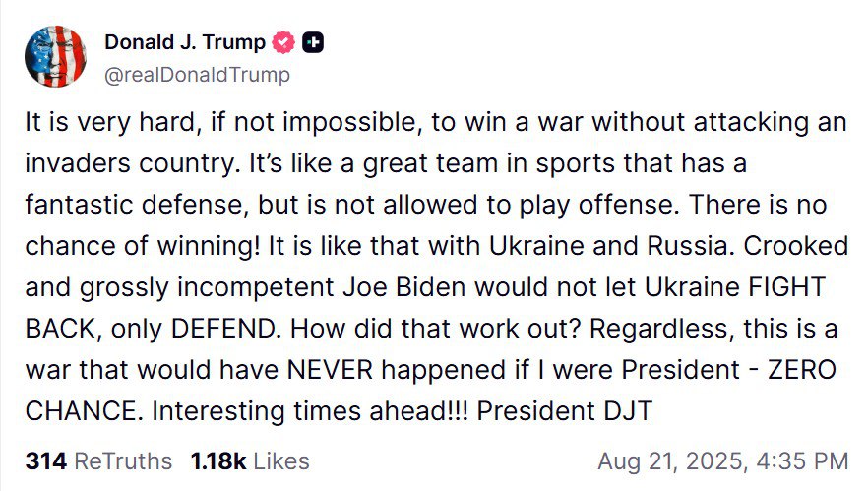
Task: Click the word DEFEND in the post
Action: pos(223,329)
